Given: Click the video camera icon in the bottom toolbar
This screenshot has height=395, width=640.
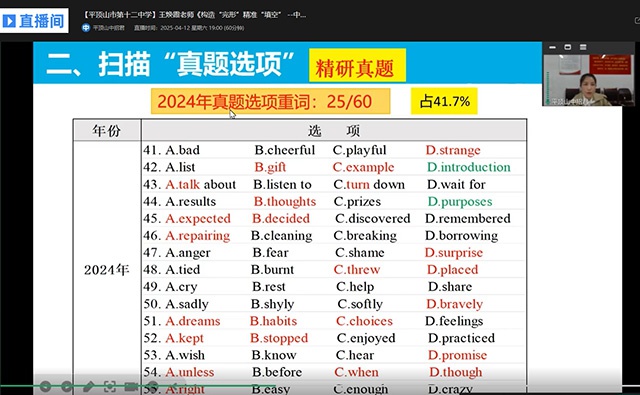Looking at the screenshot, I should (131, 386).
